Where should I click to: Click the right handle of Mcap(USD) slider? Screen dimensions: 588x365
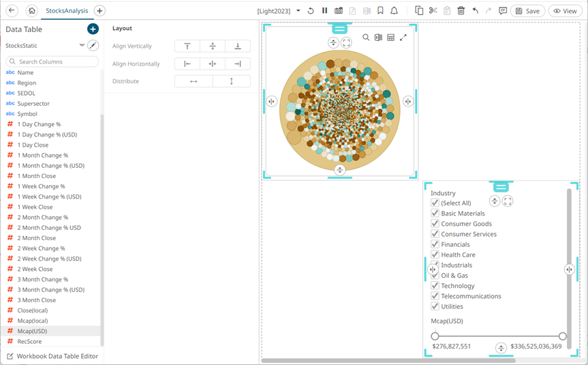[x=562, y=336]
